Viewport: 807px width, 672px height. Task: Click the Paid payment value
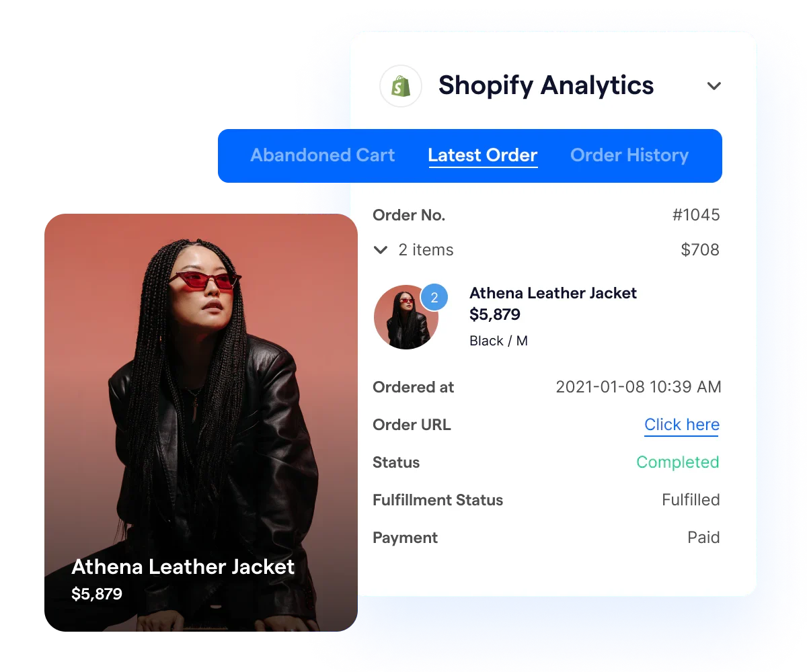703,538
